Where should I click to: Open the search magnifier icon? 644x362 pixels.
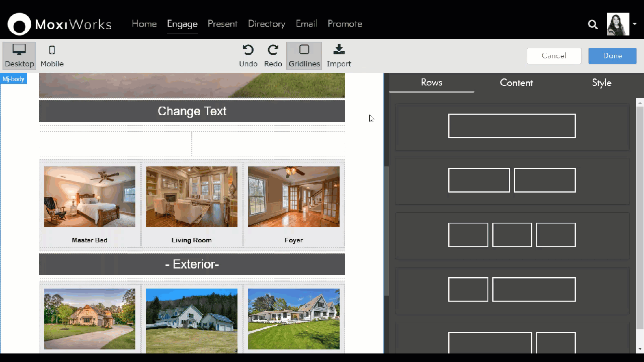coord(593,24)
